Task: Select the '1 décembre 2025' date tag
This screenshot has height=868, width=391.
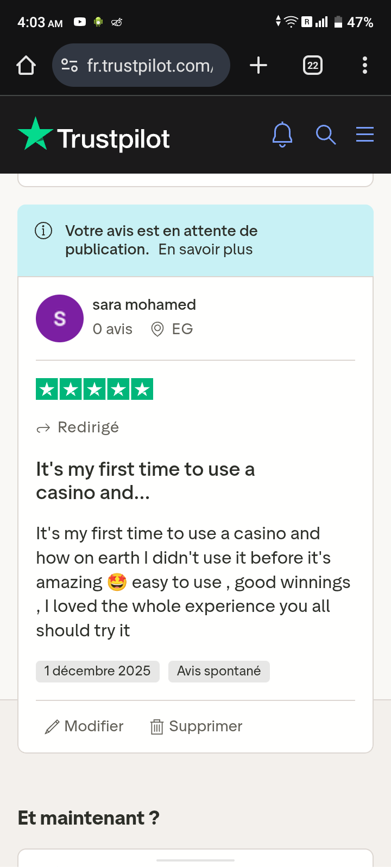Action: point(98,672)
